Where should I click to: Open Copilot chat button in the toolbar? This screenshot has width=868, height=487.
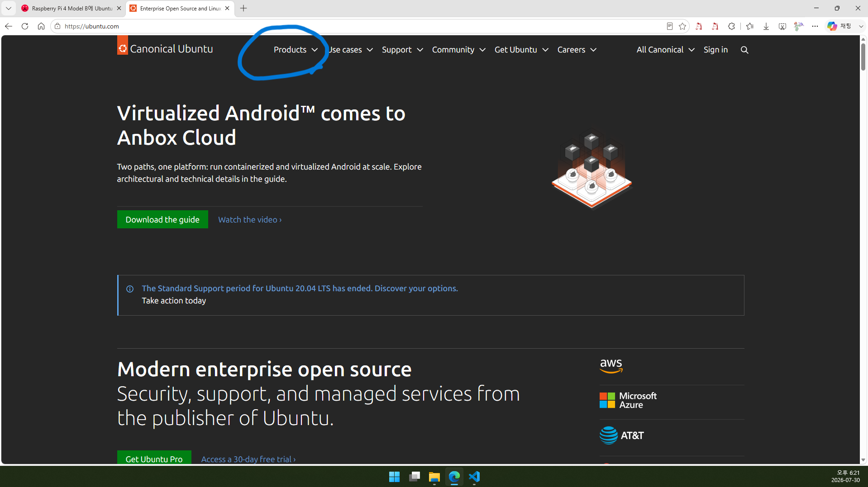click(x=839, y=26)
